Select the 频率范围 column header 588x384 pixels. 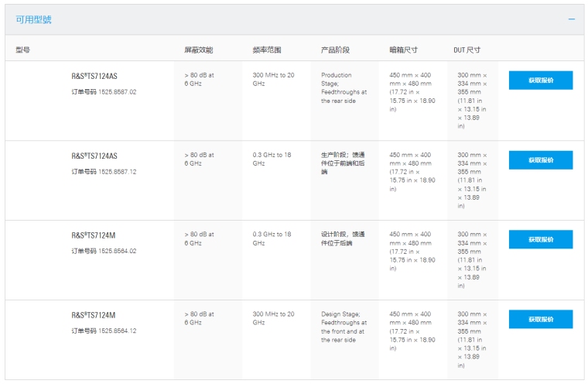pyautogui.click(x=267, y=50)
